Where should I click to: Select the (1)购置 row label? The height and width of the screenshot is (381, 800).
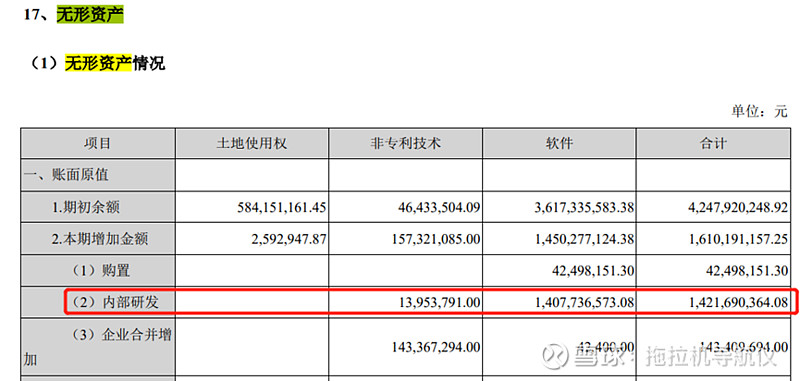(x=98, y=271)
